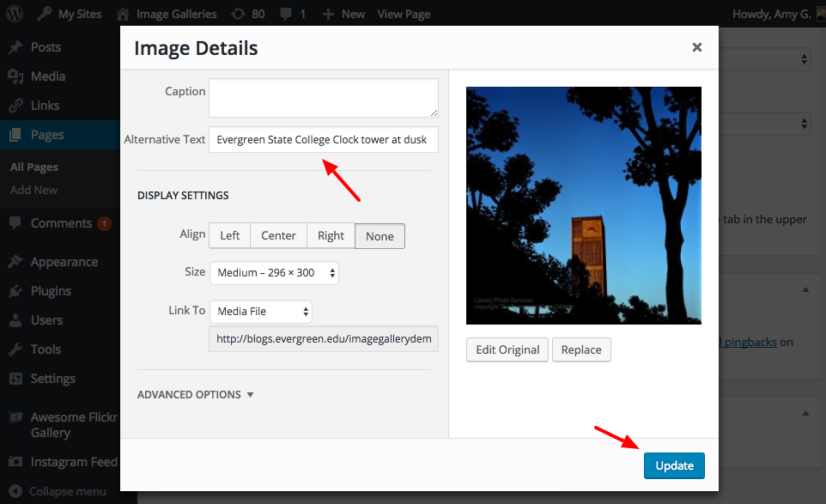Click the Tools wrench icon
Screen dimensions: 826x504
[x=15, y=349]
